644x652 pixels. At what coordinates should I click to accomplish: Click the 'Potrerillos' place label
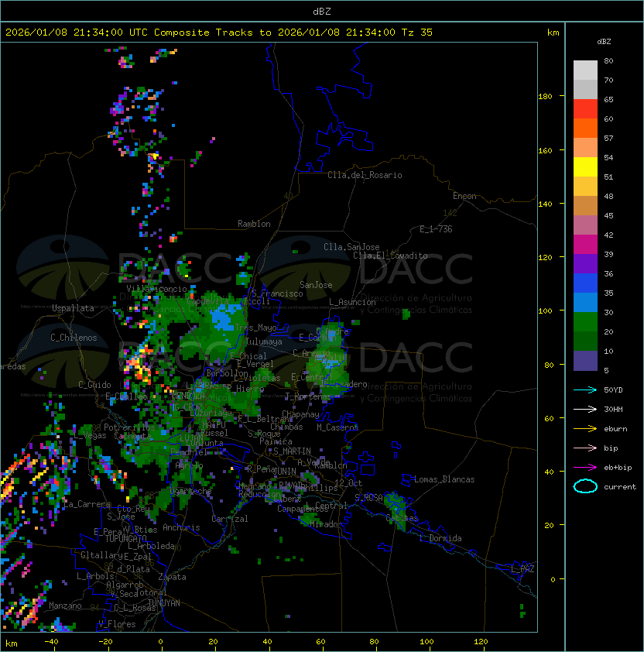pos(129,427)
